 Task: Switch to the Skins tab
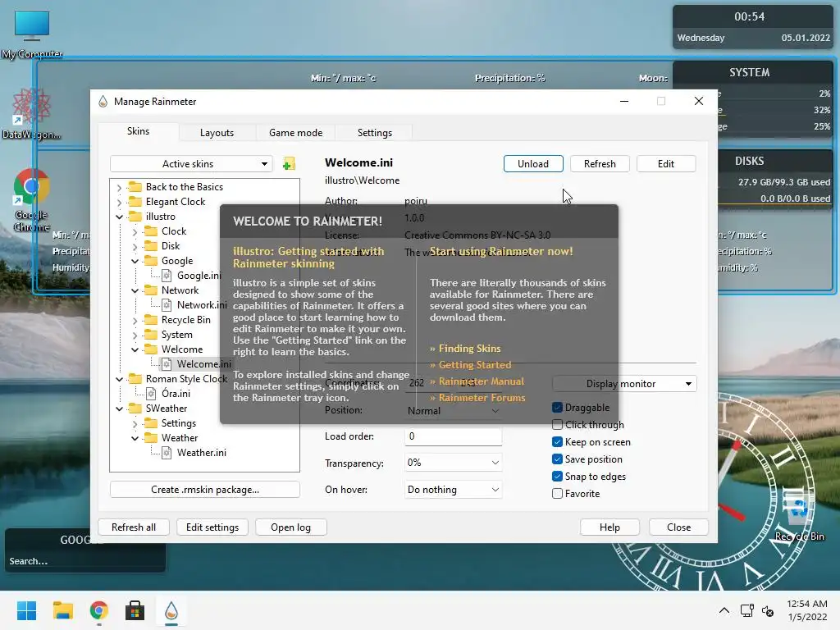coord(138,131)
